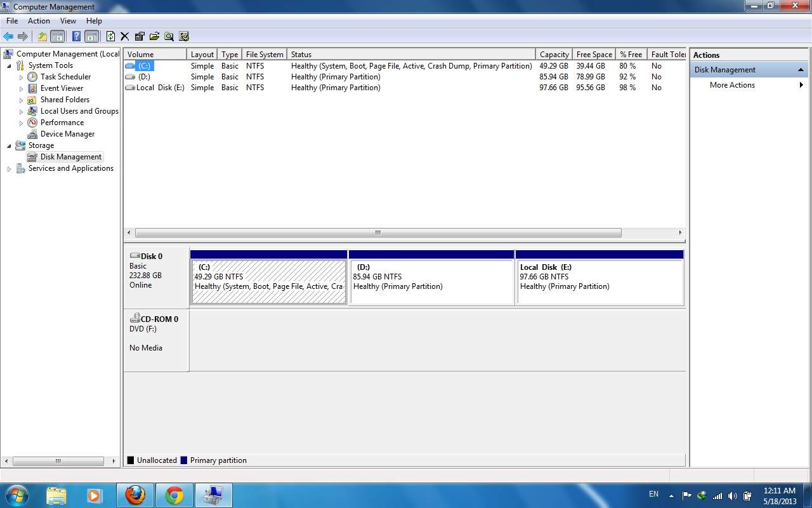Click the blue Help question mark icon
The image size is (812, 508).
[x=76, y=37]
